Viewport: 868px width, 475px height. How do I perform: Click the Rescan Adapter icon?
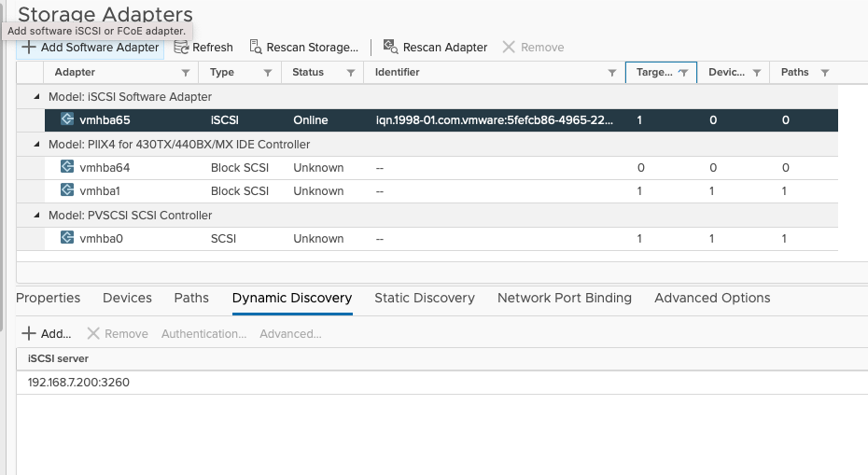(391, 47)
